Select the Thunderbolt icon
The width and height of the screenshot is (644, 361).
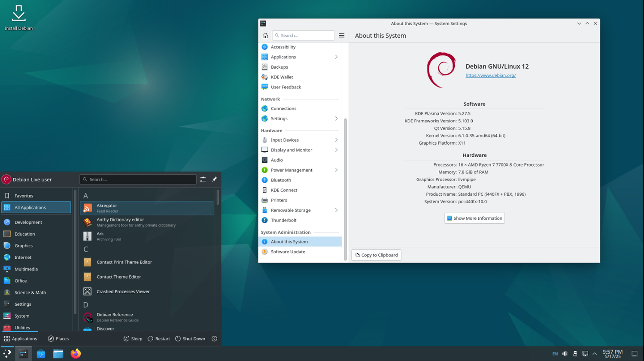pyautogui.click(x=264, y=220)
